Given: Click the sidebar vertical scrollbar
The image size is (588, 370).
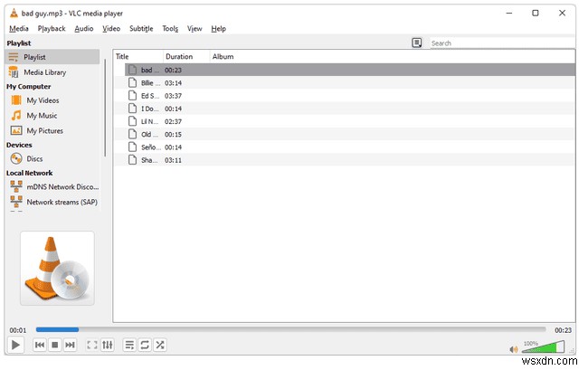Looking at the screenshot, I should click(x=105, y=108).
